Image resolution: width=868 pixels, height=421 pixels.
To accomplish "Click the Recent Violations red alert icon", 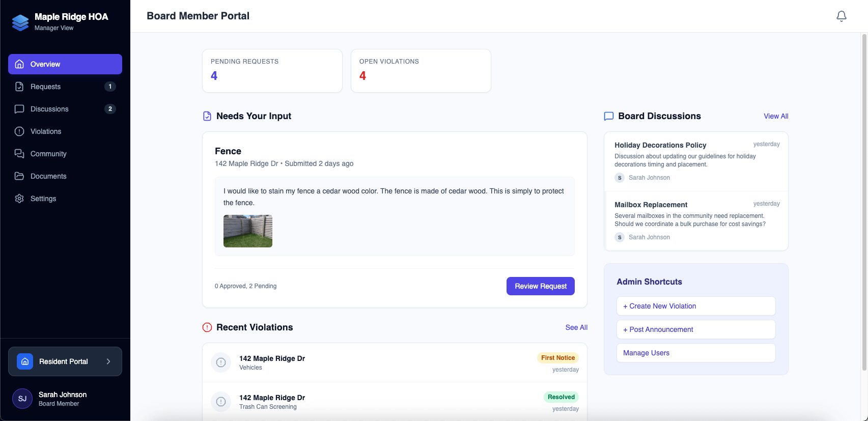I will (207, 327).
